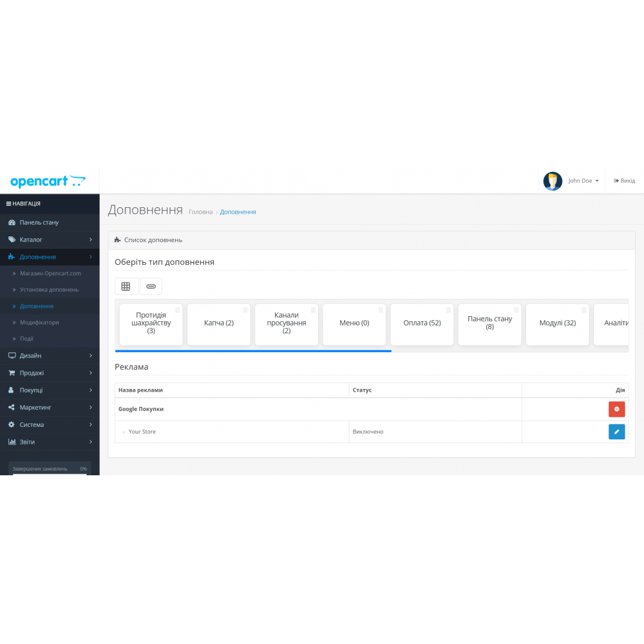
Task: Select the Капча (2) extension card
Action: pyautogui.click(x=218, y=323)
